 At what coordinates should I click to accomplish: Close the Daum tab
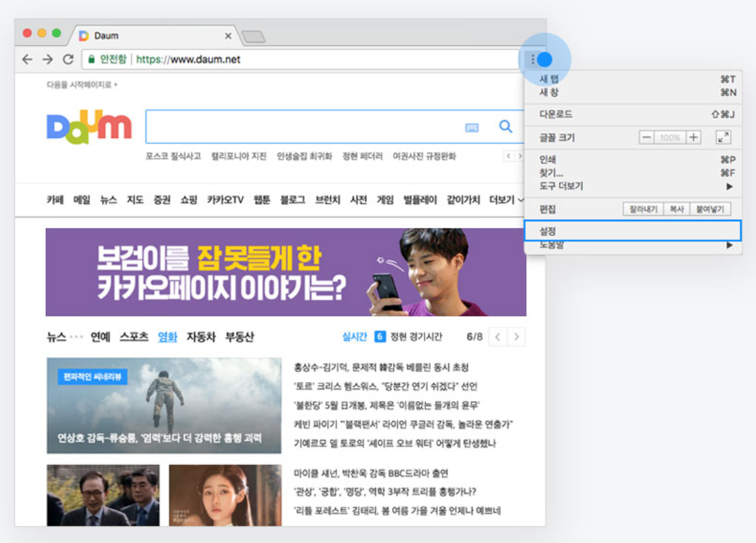click(228, 36)
